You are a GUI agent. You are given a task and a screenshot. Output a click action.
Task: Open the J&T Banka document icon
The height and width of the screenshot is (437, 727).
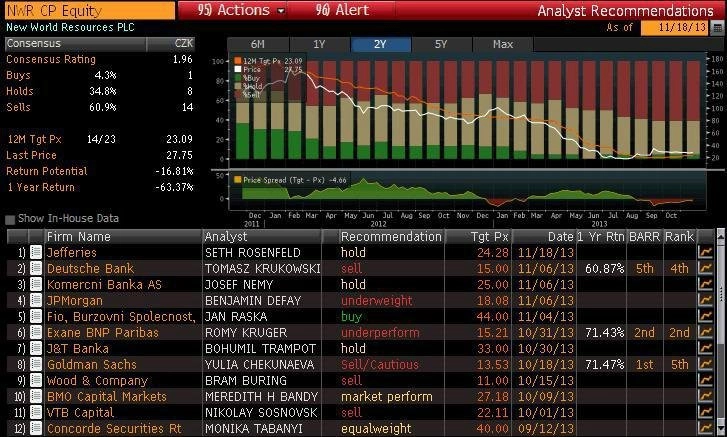(x=36, y=348)
